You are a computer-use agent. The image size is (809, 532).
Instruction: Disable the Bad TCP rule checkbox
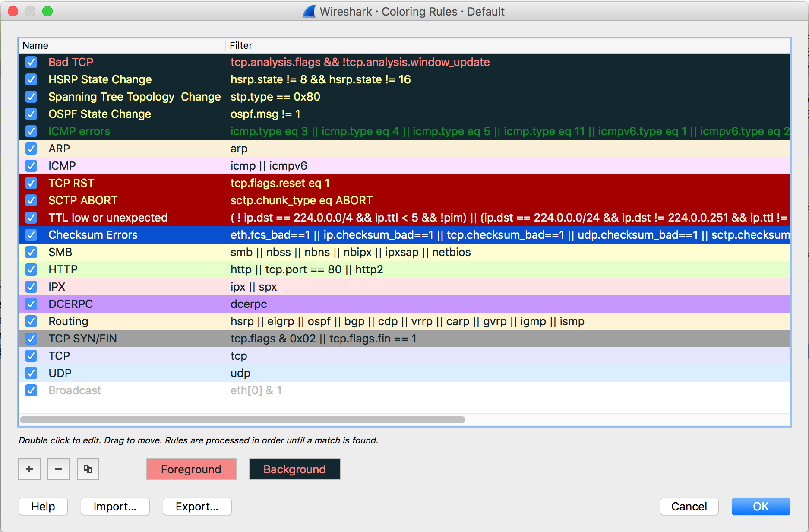tap(31, 62)
